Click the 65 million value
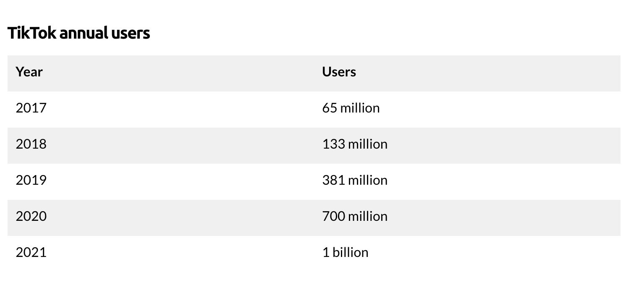This screenshot has height=288, width=644. [351, 108]
